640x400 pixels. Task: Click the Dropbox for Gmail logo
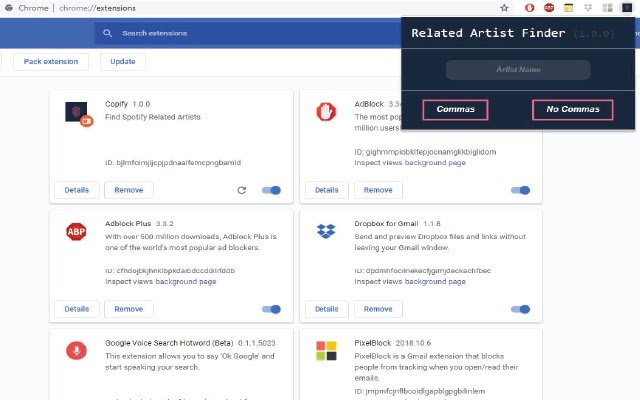pyautogui.click(x=326, y=231)
